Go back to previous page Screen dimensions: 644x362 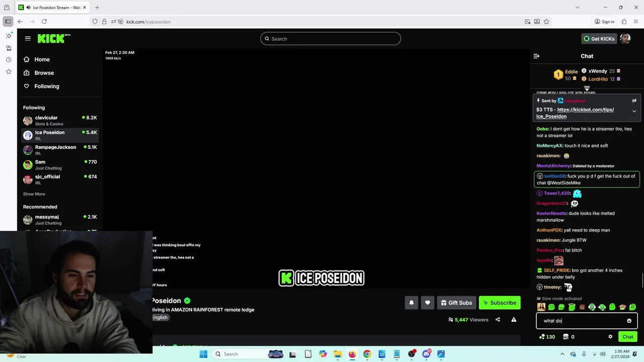coord(20,22)
